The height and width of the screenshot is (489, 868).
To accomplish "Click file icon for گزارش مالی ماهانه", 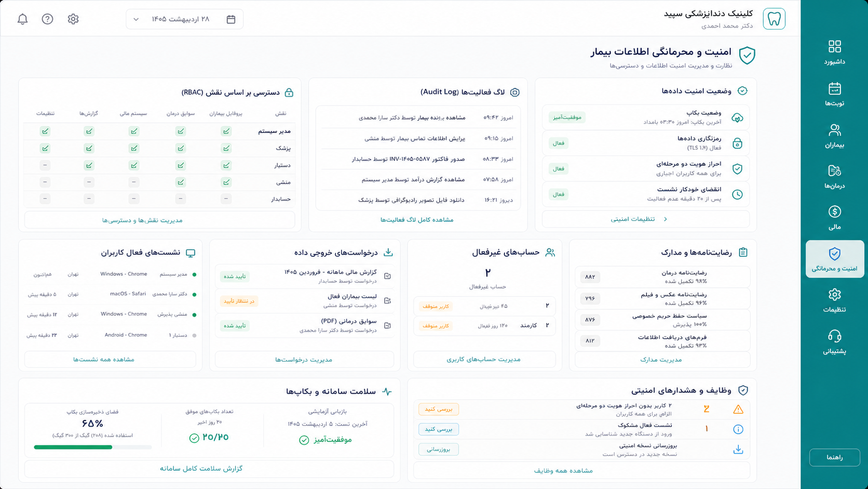I will [x=387, y=276].
